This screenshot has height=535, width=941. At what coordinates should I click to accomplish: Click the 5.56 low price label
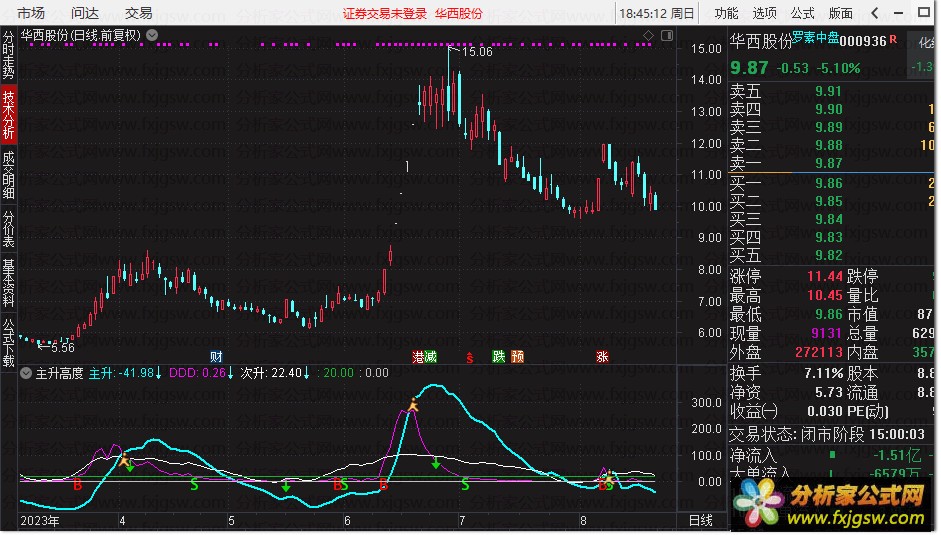click(x=63, y=348)
